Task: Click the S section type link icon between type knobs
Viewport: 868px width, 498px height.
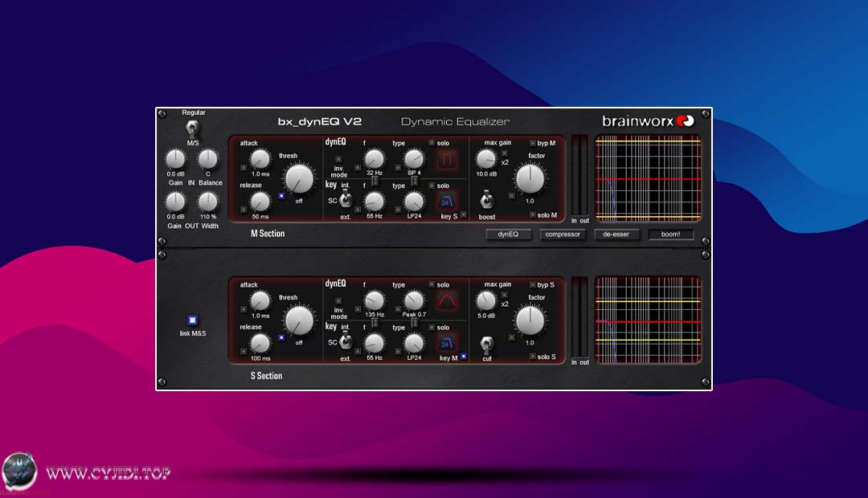Action: tap(414, 323)
